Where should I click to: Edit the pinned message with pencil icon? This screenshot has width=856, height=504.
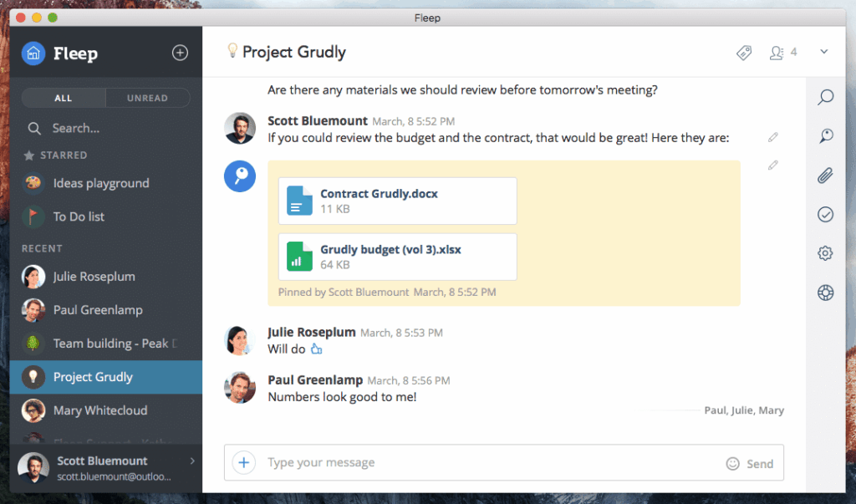tap(773, 165)
